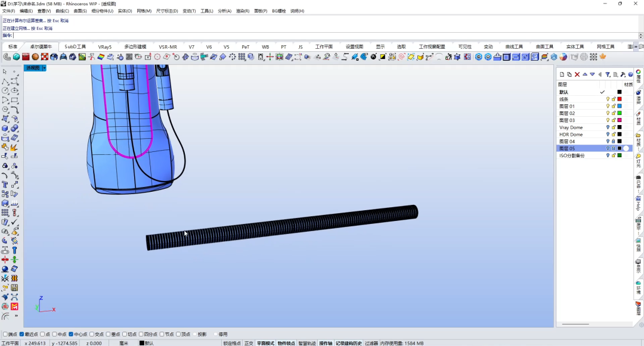Open the 透视图 viewport dropdown arrow
This screenshot has width=644, height=346.
(44, 68)
